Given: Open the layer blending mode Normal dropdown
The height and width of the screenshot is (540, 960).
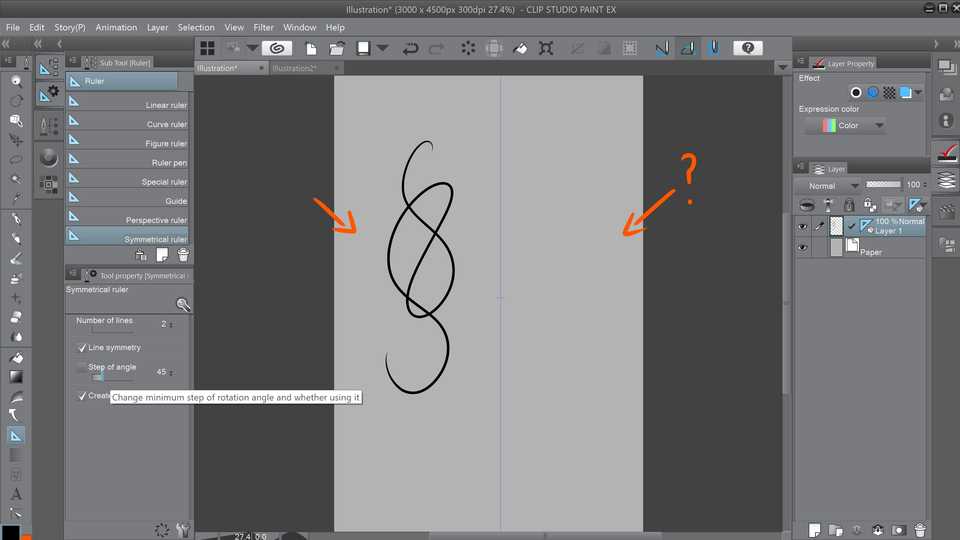Looking at the screenshot, I should click(x=828, y=185).
